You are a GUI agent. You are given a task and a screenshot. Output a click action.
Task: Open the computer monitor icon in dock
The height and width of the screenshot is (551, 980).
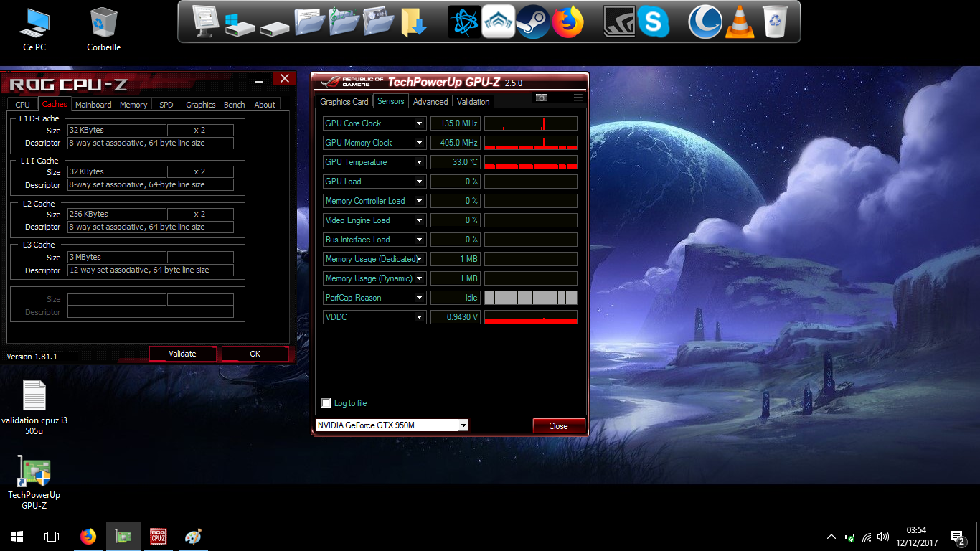[206, 22]
